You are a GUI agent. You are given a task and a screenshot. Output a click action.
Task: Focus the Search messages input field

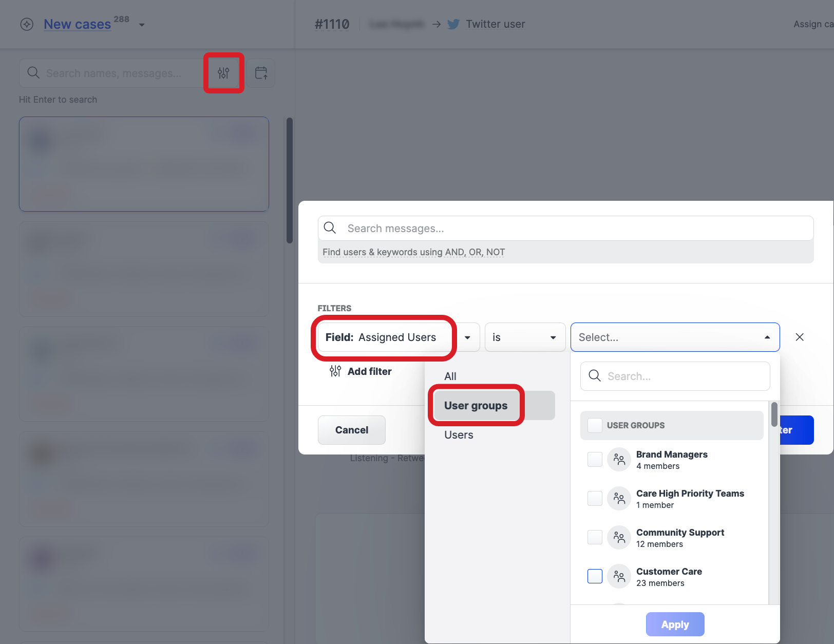[575, 228]
